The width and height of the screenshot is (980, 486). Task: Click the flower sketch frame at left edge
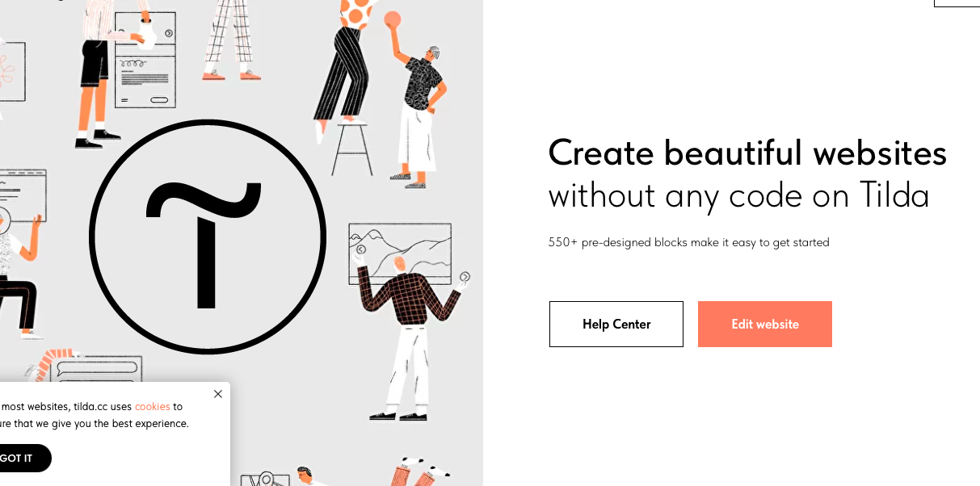tap(11, 72)
